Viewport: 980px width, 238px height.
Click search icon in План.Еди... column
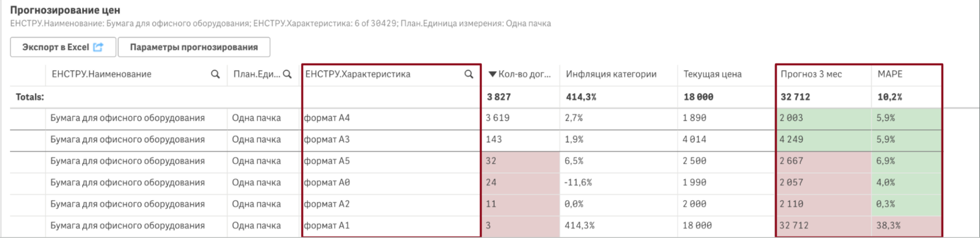click(287, 75)
